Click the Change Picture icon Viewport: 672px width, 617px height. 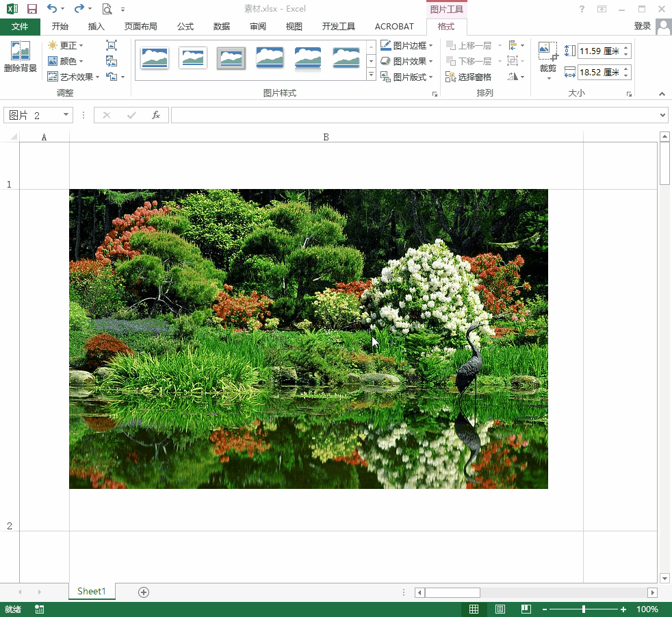click(x=112, y=62)
